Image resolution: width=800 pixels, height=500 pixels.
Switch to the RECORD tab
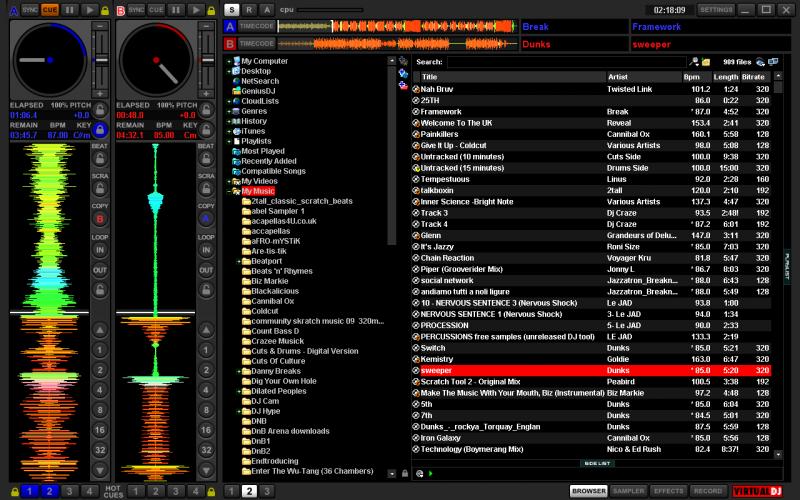708,491
